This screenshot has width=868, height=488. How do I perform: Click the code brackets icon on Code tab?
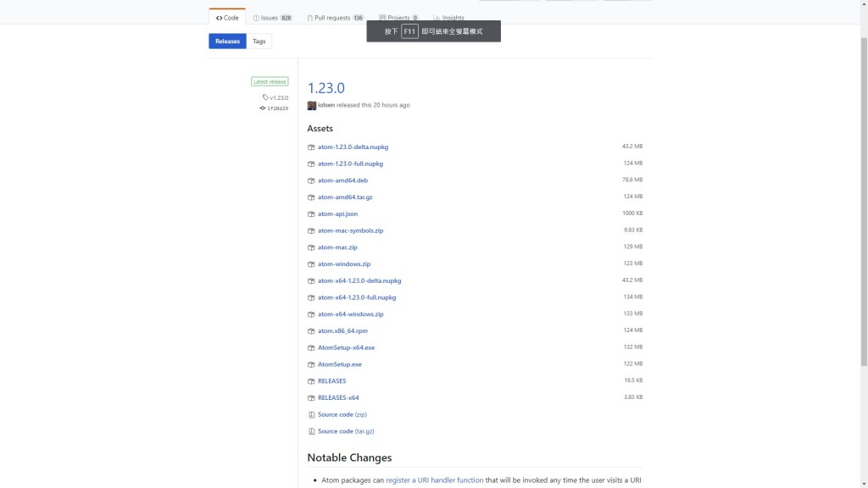tap(220, 18)
